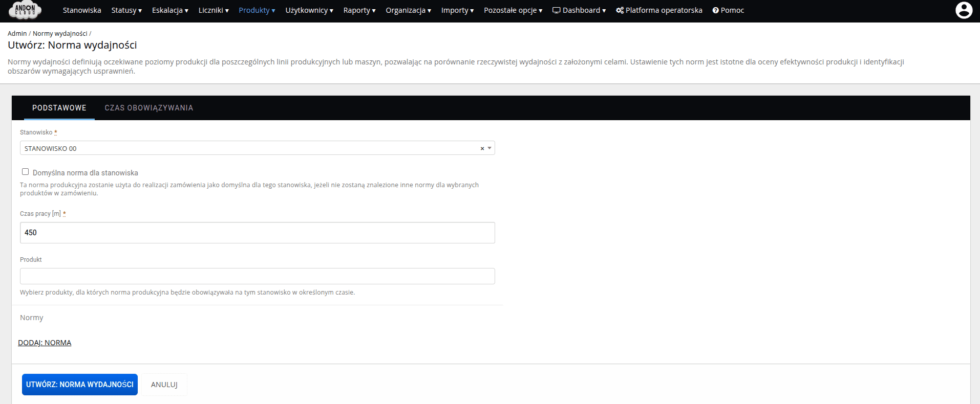Clear the STANOWISKO 00 selection with x
The height and width of the screenshot is (404, 980).
click(x=482, y=148)
